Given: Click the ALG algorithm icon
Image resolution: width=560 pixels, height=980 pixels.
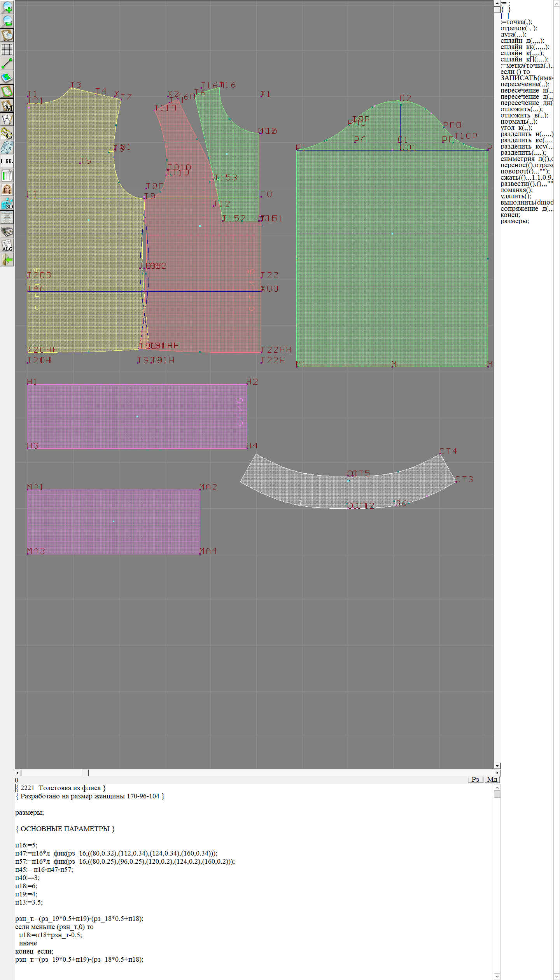Looking at the screenshot, I should click(x=7, y=245).
